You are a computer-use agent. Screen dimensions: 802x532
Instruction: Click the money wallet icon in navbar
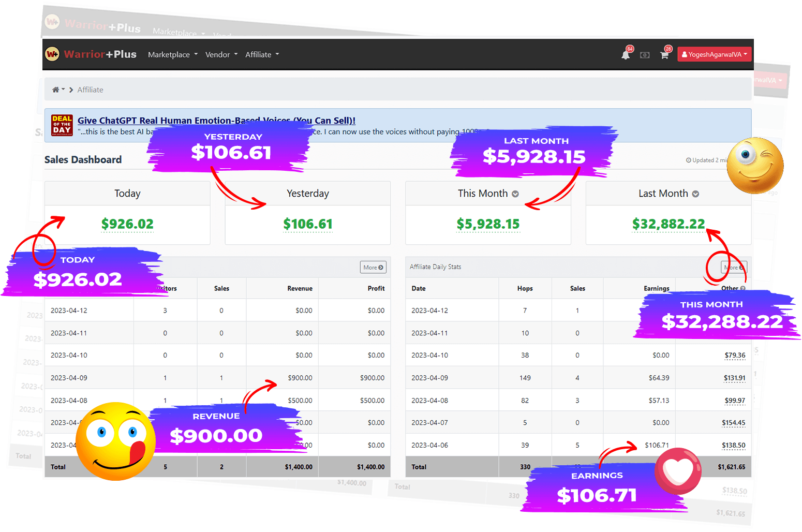click(645, 55)
